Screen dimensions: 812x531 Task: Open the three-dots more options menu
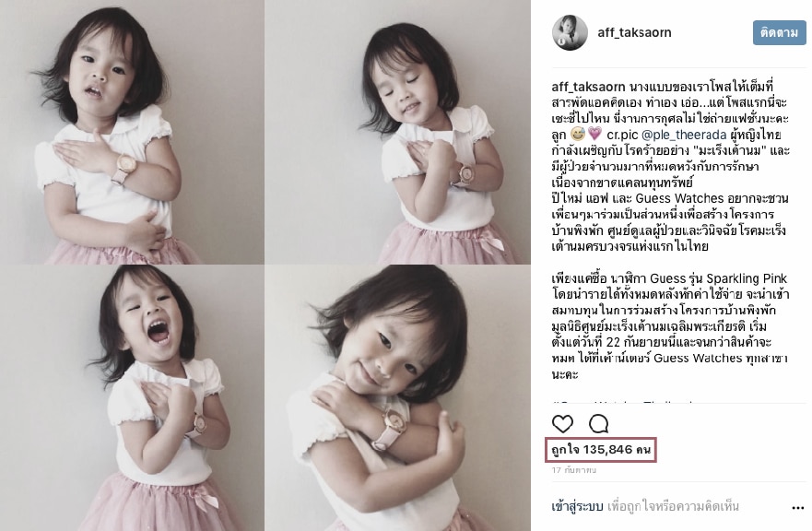(x=797, y=508)
